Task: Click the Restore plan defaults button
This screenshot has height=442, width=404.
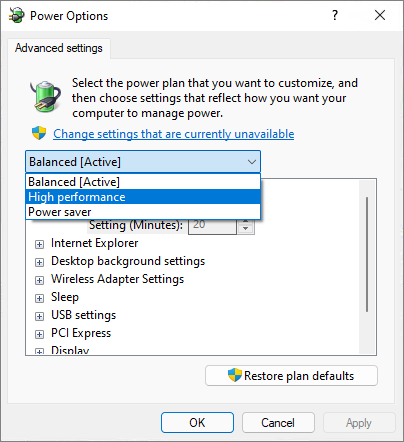Action: pos(291,376)
